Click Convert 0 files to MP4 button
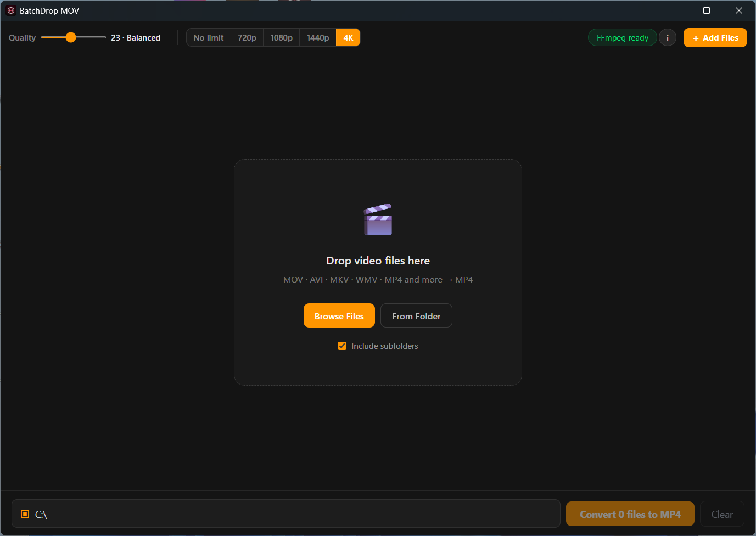 [630, 514]
